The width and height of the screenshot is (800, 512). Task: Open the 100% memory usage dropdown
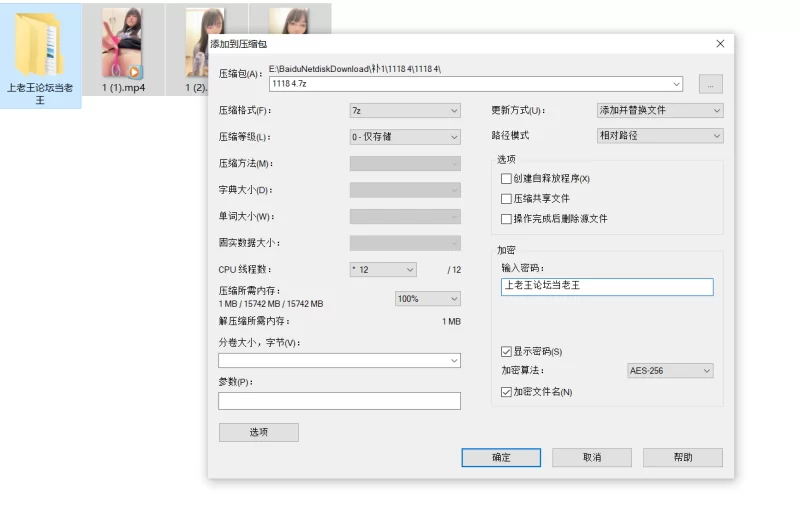pos(427,298)
